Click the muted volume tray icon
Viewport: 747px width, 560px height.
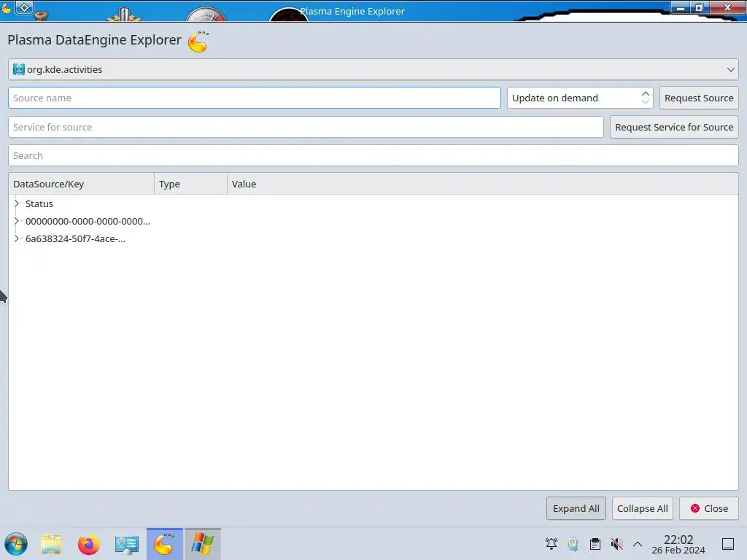[617, 544]
